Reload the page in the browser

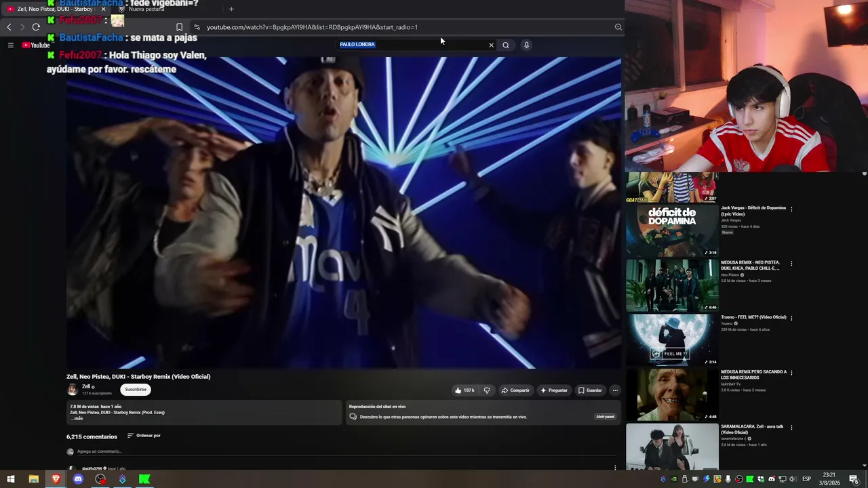coord(36,27)
